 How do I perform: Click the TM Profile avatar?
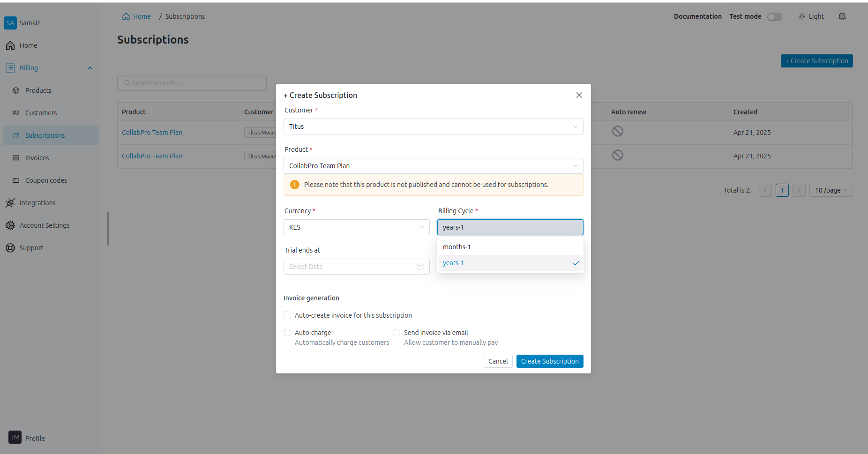click(x=15, y=437)
